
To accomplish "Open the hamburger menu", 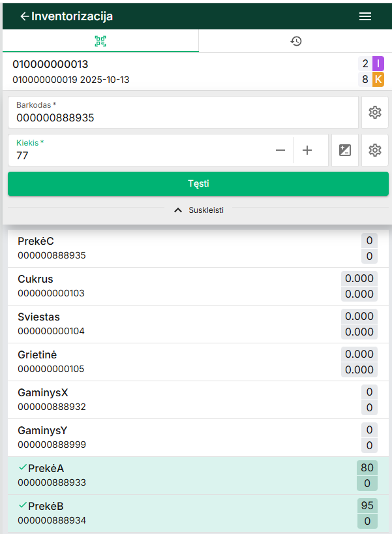I will [x=365, y=16].
